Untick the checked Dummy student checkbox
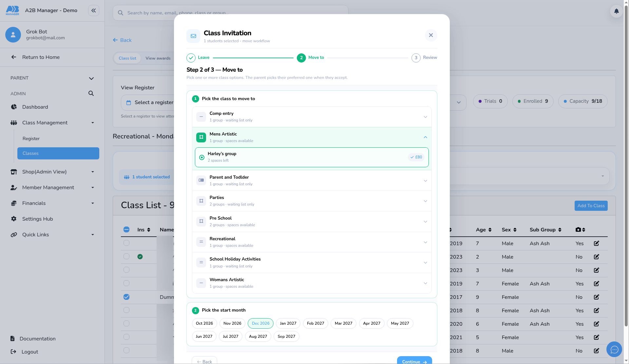This screenshot has width=629, height=364. point(126,297)
